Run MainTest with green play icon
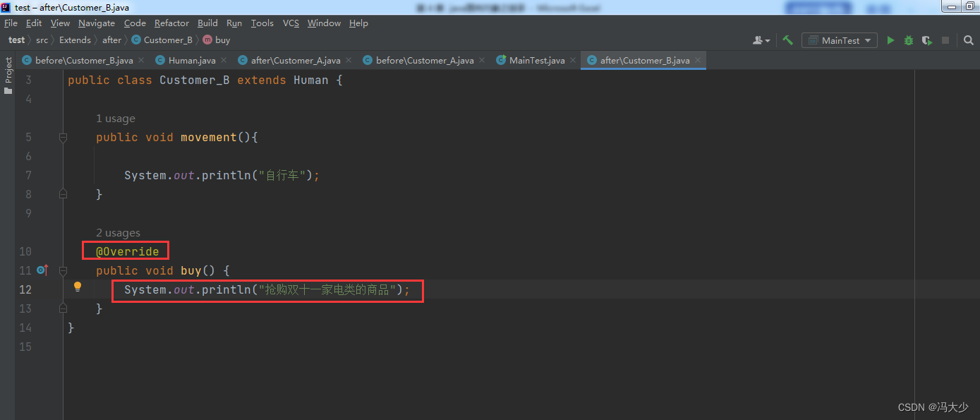The width and height of the screenshot is (980, 420). [x=890, y=40]
